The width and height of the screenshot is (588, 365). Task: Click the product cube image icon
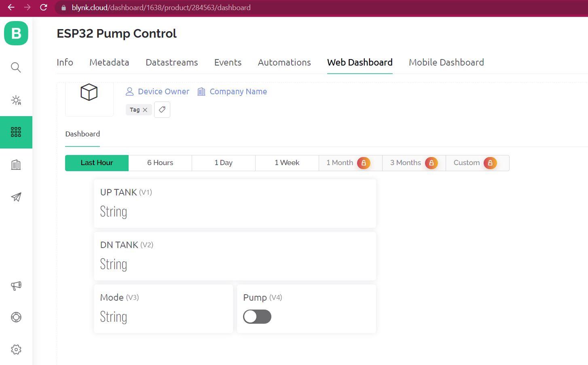89,92
